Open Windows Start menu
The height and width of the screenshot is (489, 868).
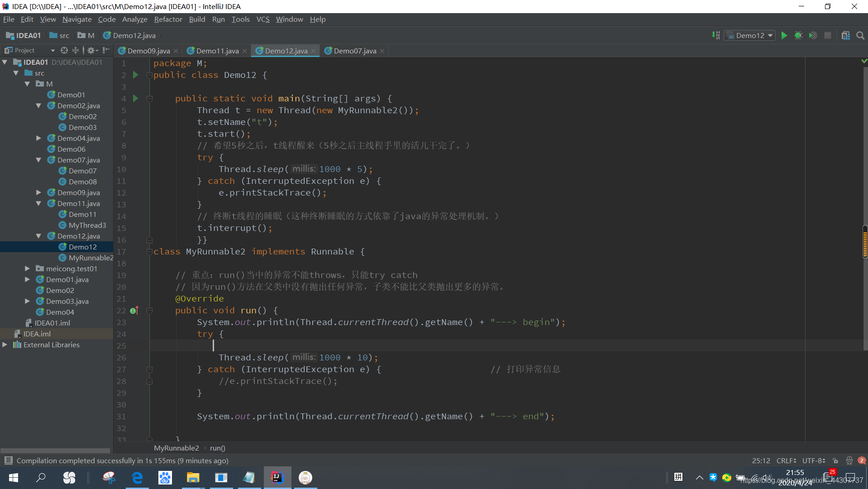coord(14,478)
